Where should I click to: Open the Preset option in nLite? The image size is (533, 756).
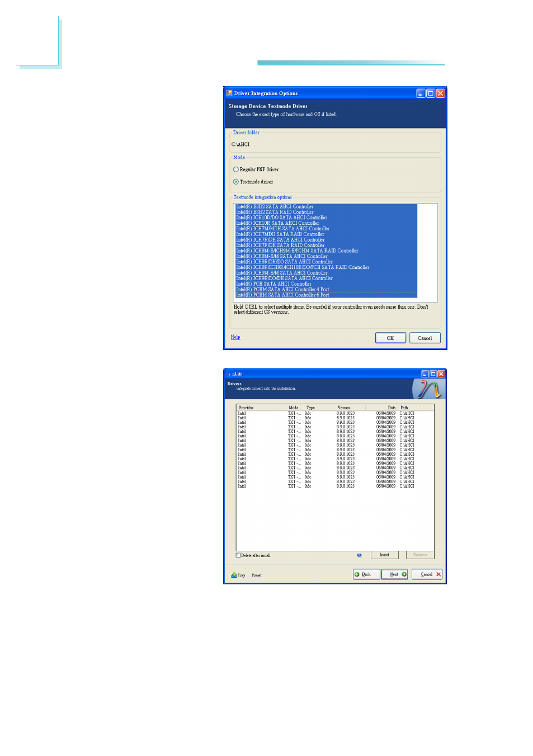[257, 575]
